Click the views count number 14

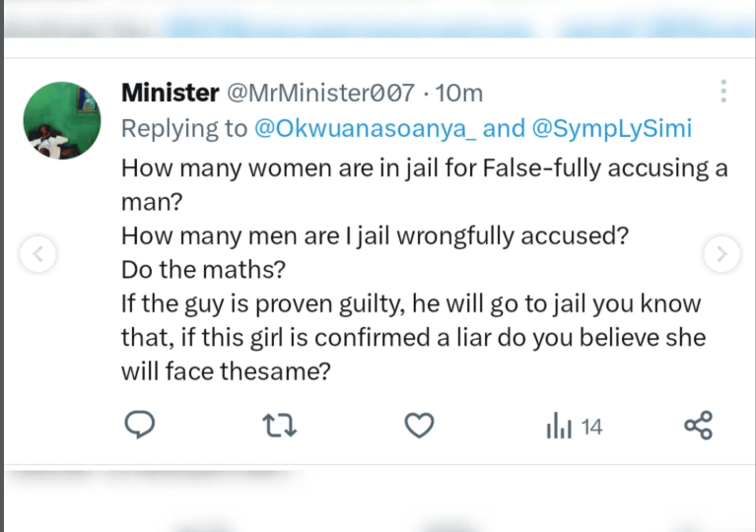click(591, 427)
